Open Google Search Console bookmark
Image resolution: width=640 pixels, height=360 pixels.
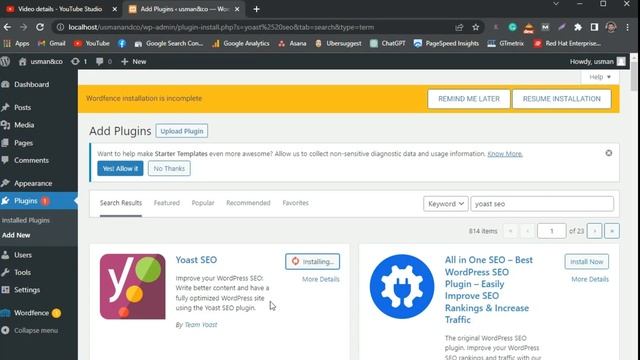169,43
